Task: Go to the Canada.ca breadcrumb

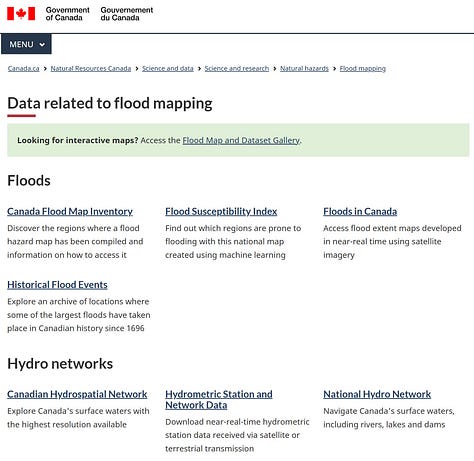Action: pyautogui.click(x=23, y=68)
